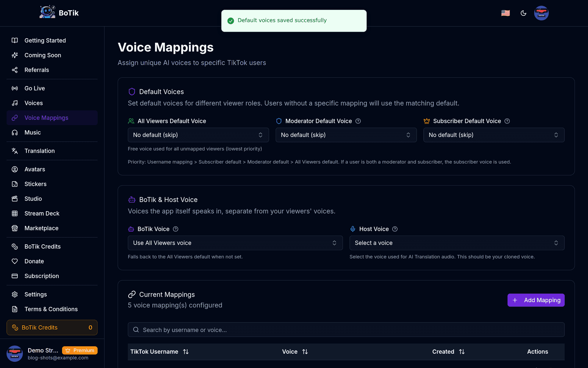Screen dimensions: 588x368
Task: Open BoTik Credits sidebar link
Action: pyautogui.click(x=52, y=247)
